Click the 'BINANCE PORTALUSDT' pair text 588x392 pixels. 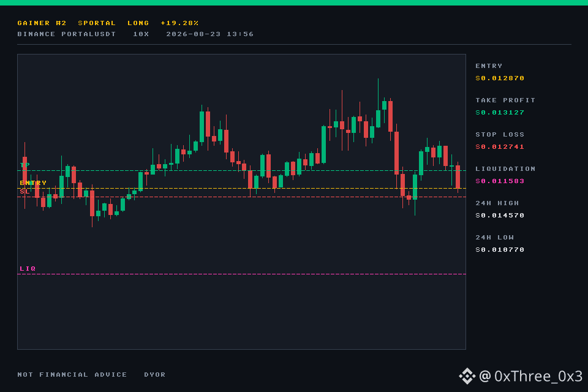pyautogui.click(x=66, y=34)
